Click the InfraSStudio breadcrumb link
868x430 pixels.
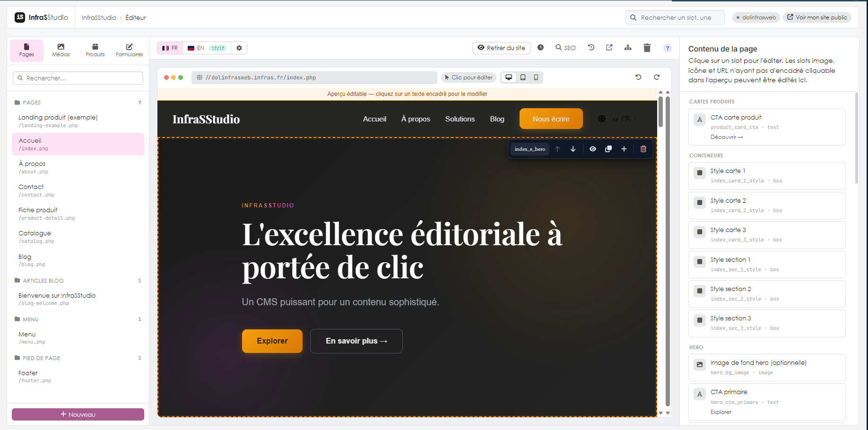(99, 17)
